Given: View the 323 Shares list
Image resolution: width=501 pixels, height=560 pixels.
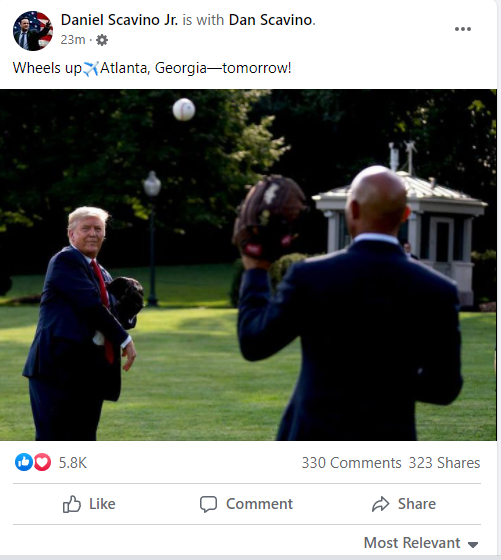Looking at the screenshot, I should click(x=444, y=463).
